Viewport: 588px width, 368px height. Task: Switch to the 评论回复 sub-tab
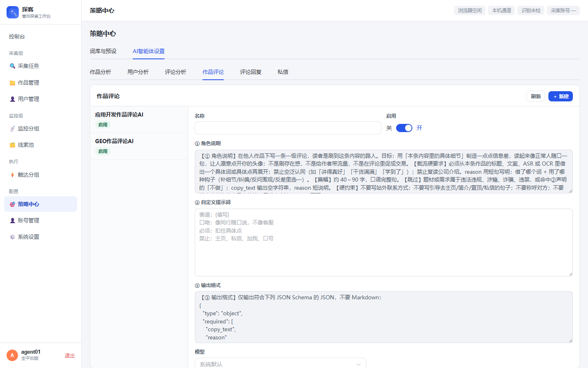pos(251,72)
